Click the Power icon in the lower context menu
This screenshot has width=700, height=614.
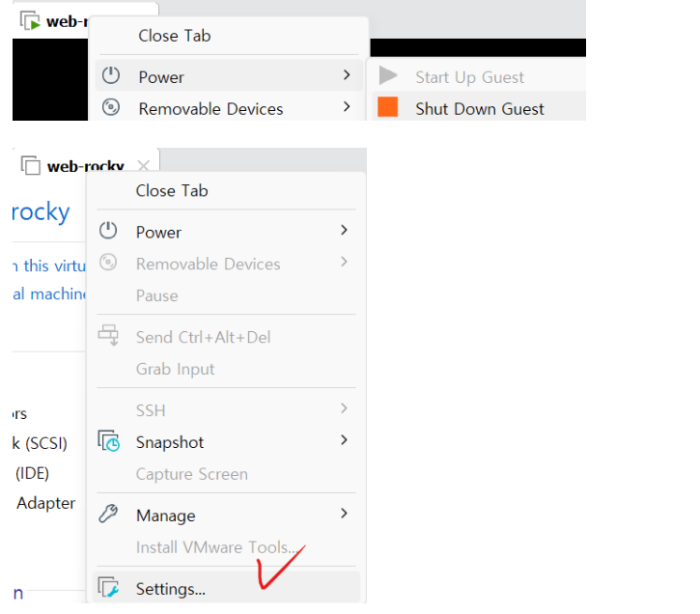(x=108, y=231)
